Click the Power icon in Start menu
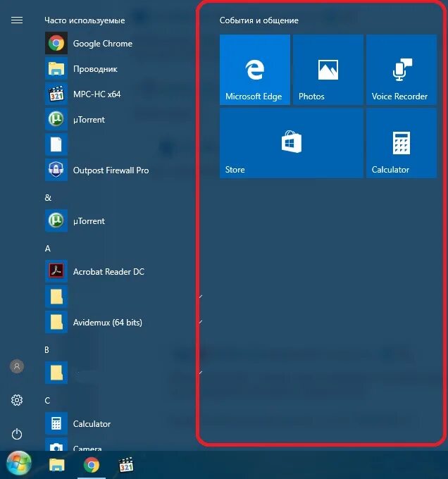The width and height of the screenshot is (448, 479). pos(17,434)
